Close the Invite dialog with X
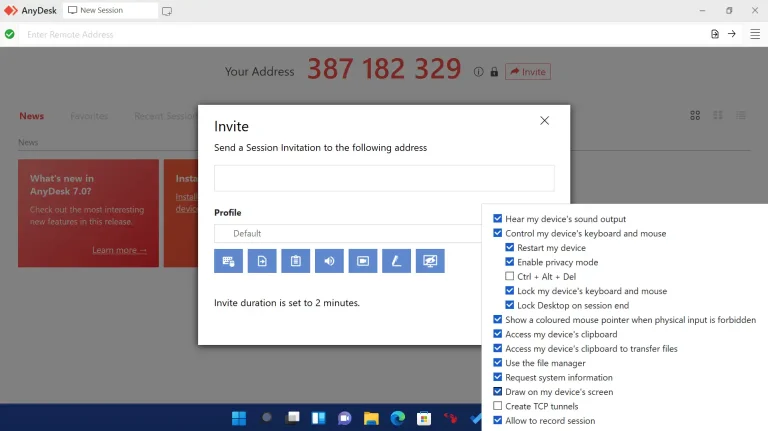The image size is (768, 431). click(x=544, y=120)
